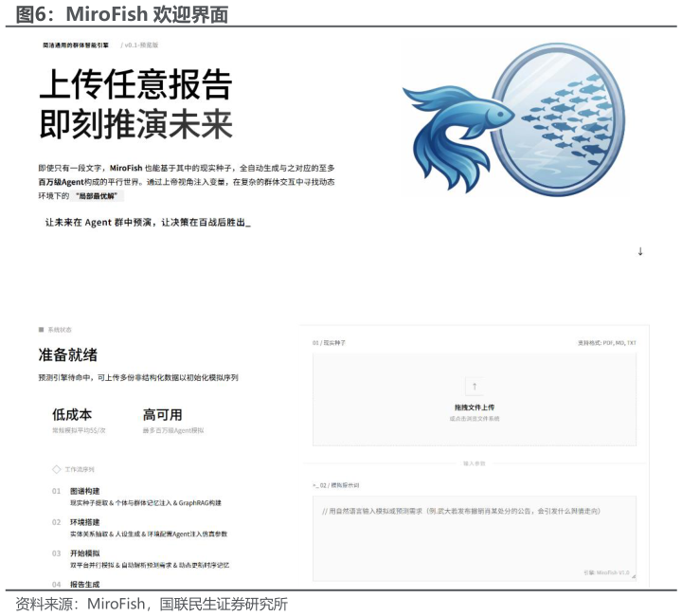Click the 高可用 feature card
682x616 pixels.
pyautogui.click(x=173, y=421)
